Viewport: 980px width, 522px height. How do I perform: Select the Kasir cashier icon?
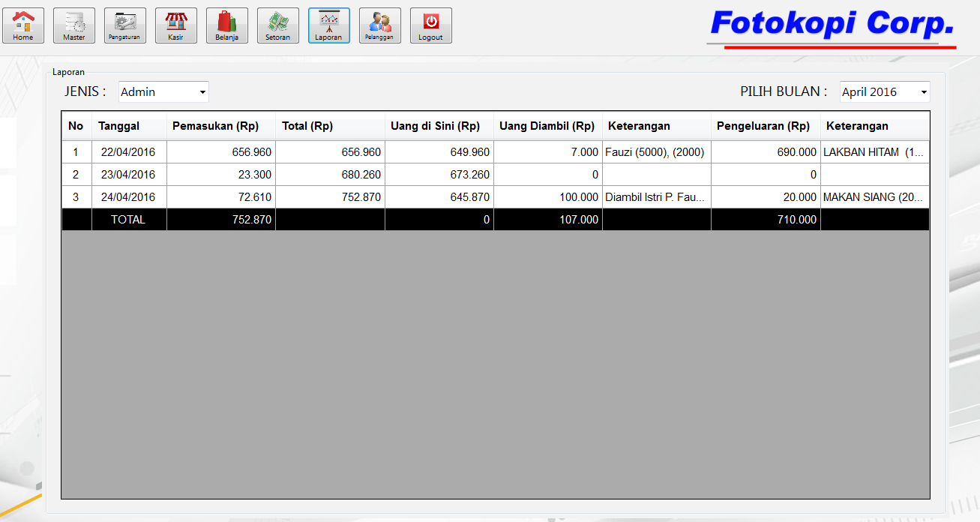pos(175,25)
